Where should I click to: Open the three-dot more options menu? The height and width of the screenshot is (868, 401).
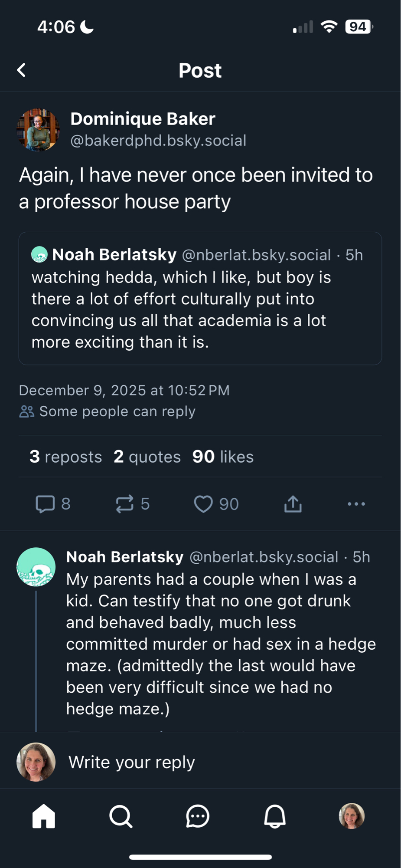click(356, 504)
